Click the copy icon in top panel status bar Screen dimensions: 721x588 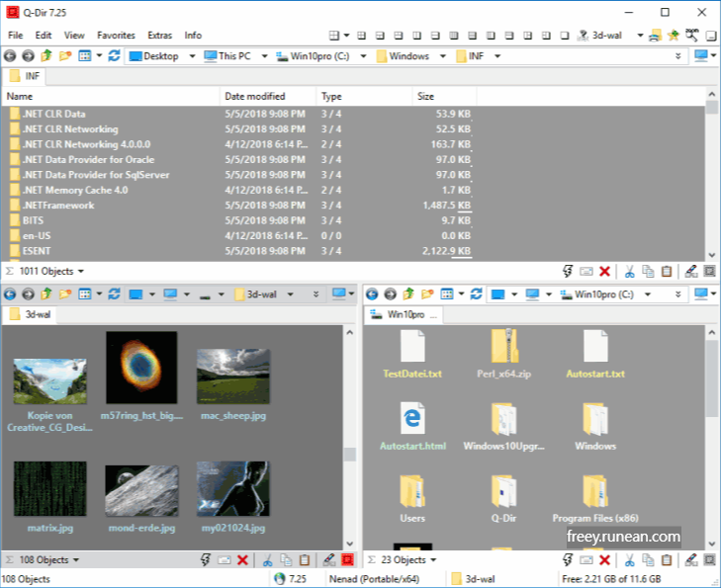coord(648,272)
